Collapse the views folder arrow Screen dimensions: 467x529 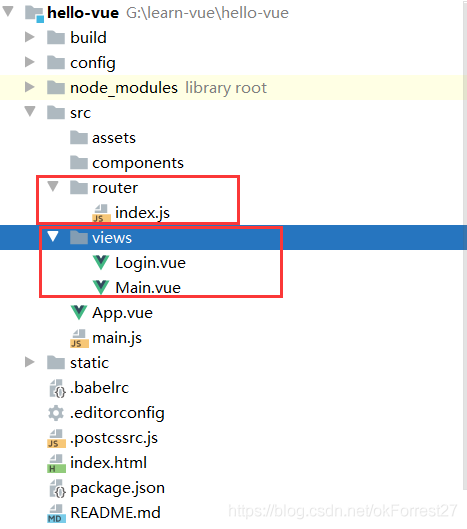click(53, 236)
